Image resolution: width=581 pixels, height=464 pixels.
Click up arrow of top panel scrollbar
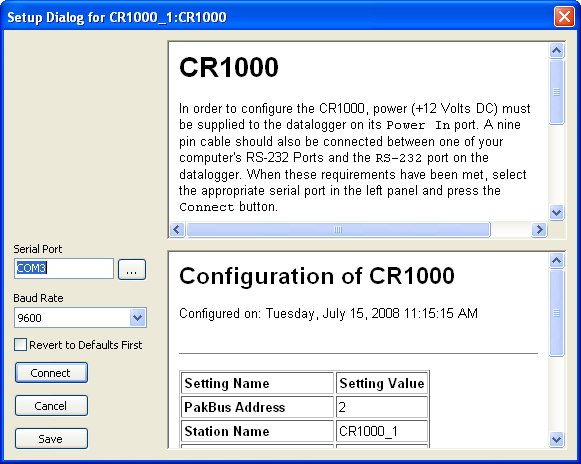pos(556,51)
